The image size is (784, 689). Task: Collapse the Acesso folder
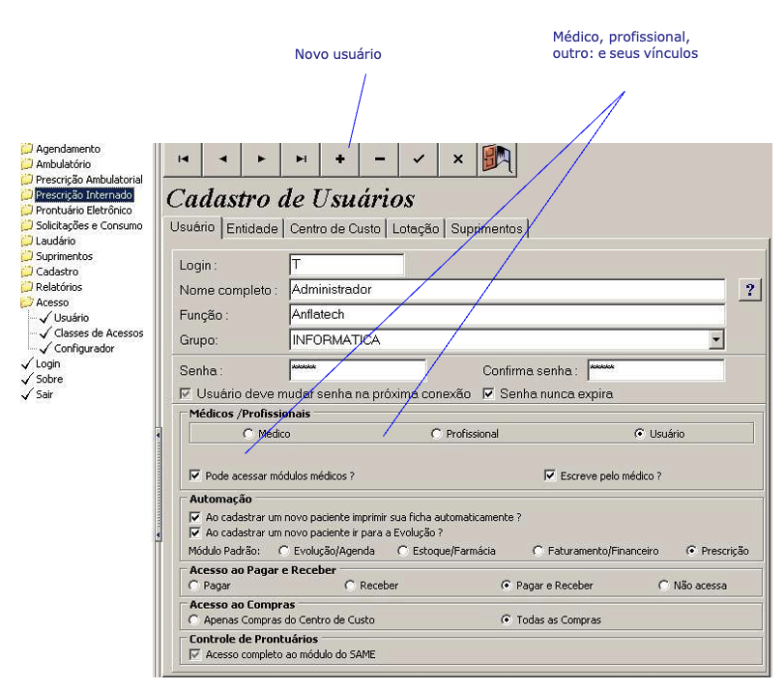(x=45, y=302)
